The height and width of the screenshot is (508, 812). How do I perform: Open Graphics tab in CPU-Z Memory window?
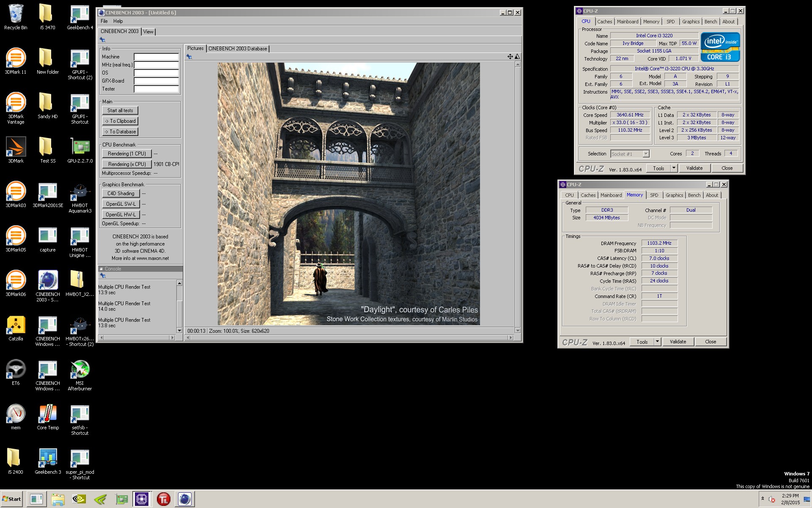674,195
